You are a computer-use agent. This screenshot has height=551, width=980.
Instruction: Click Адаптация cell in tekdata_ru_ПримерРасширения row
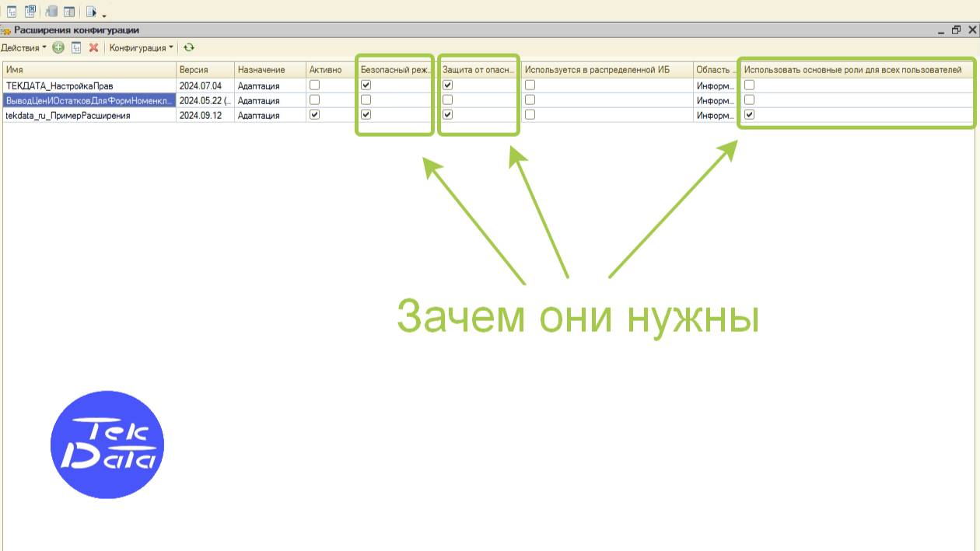(270, 115)
